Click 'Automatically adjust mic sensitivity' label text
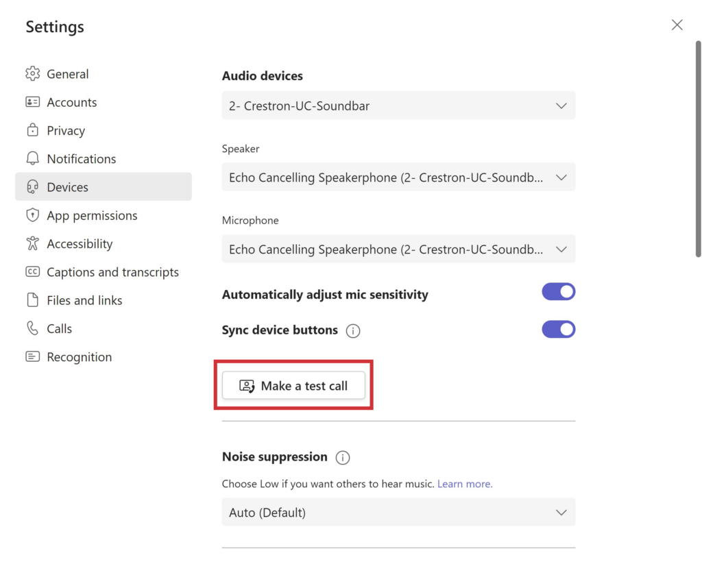This screenshot has width=702, height=588. pos(325,295)
